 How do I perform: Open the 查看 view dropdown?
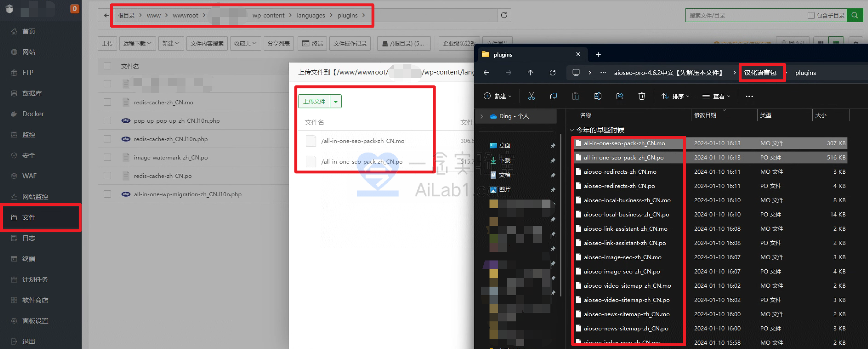click(716, 96)
